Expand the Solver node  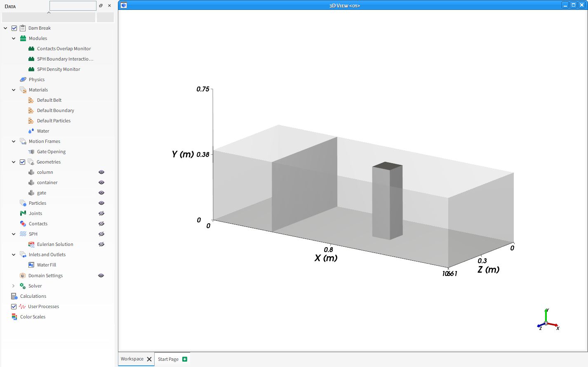pyautogui.click(x=14, y=286)
